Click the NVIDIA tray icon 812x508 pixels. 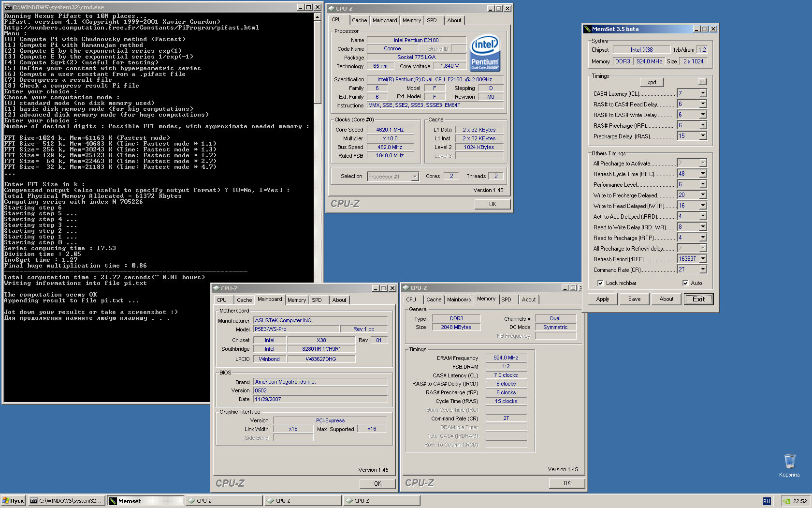pos(786,501)
